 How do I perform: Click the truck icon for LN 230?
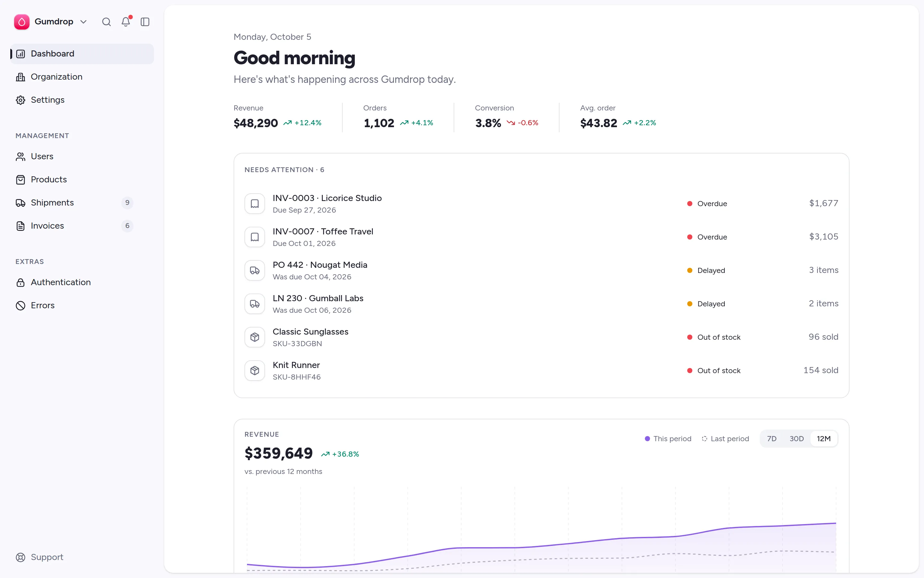pyautogui.click(x=255, y=304)
